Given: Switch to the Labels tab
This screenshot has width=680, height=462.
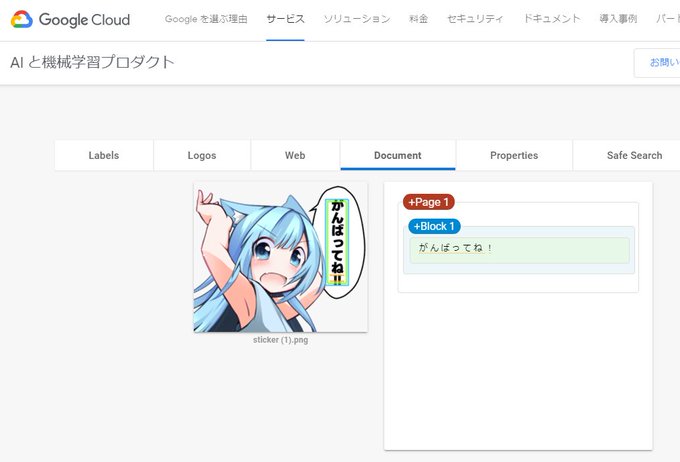Looking at the screenshot, I should 104,155.
